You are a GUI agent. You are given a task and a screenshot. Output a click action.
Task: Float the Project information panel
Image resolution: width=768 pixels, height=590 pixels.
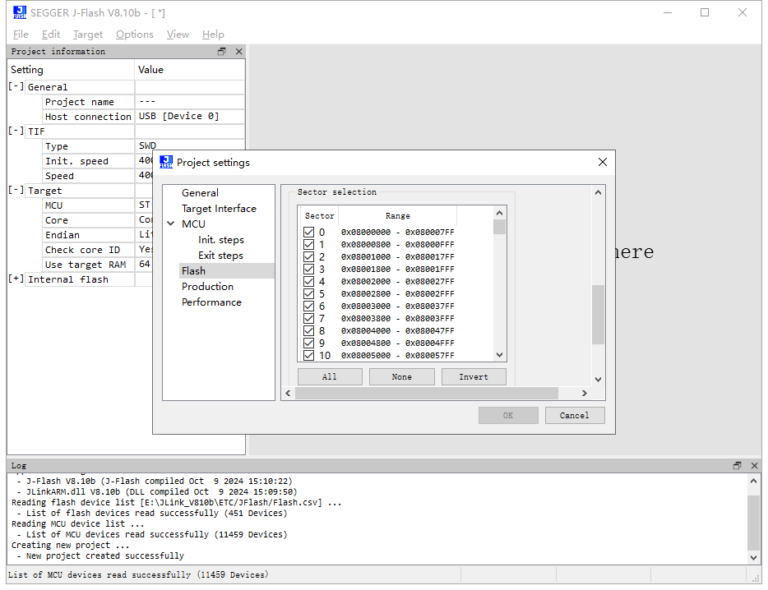(222, 52)
